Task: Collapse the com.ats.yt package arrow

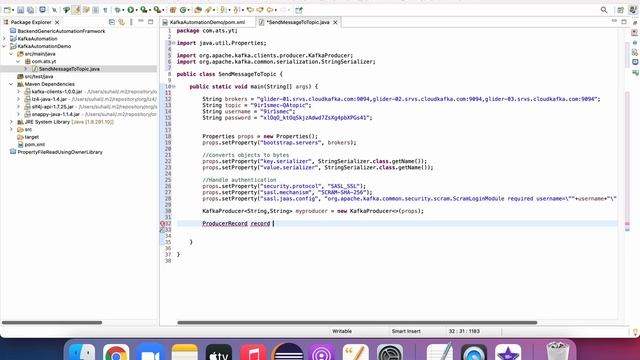Action: pos(18,61)
